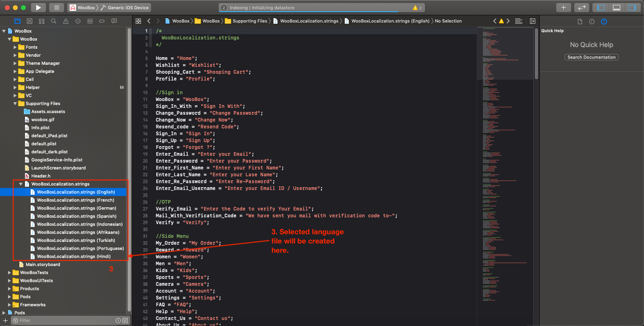The image size is (644, 326).
Task: Toggle source-controlled files filter
Action: [x=125, y=320]
